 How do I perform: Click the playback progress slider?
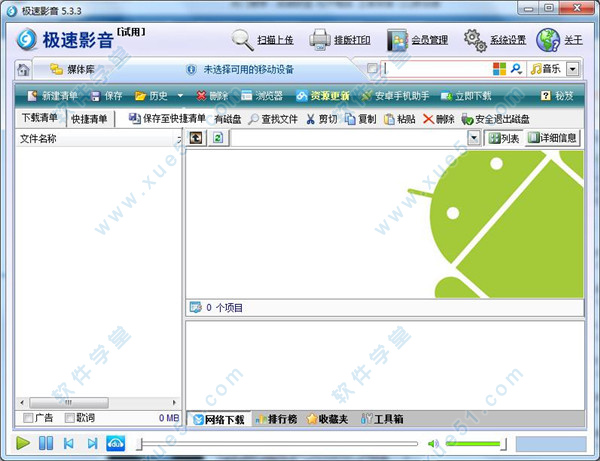click(x=278, y=444)
